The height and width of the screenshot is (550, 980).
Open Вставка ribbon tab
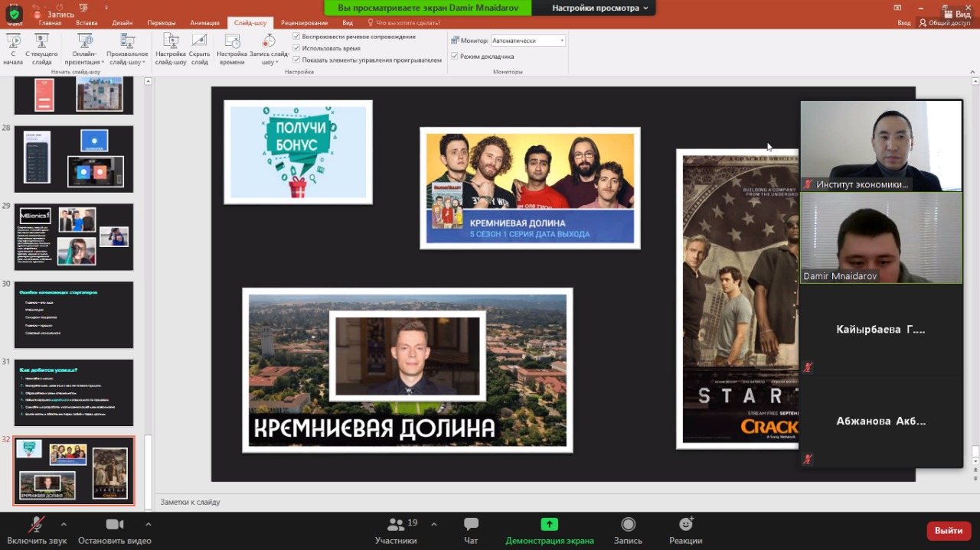tap(87, 23)
